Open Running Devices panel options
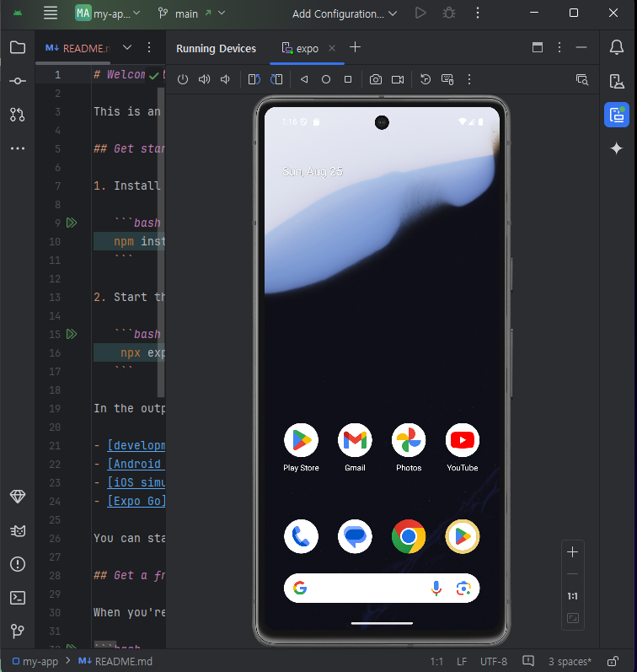The image size is (637, 672). click(x=559, y=47)
